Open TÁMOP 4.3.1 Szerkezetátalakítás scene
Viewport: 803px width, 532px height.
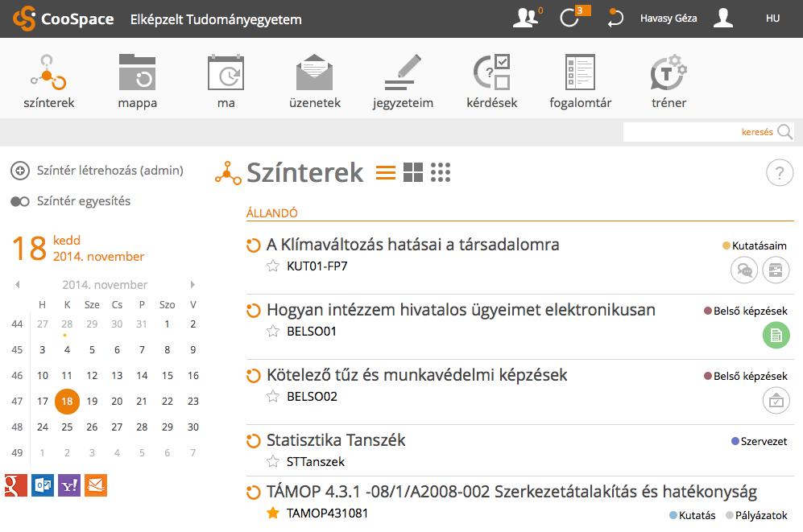pyautogui.click(x=511, y=491)
